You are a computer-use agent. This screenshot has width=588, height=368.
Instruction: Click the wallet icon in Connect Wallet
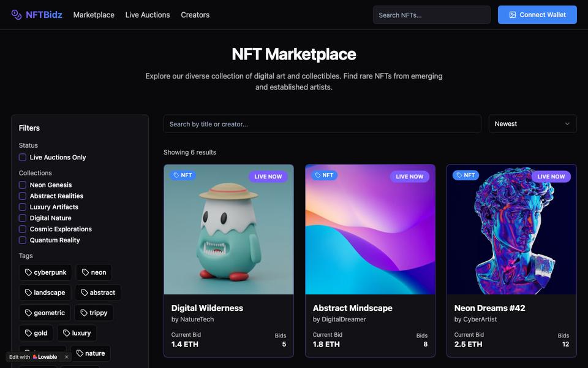click(x=512, y=15)
